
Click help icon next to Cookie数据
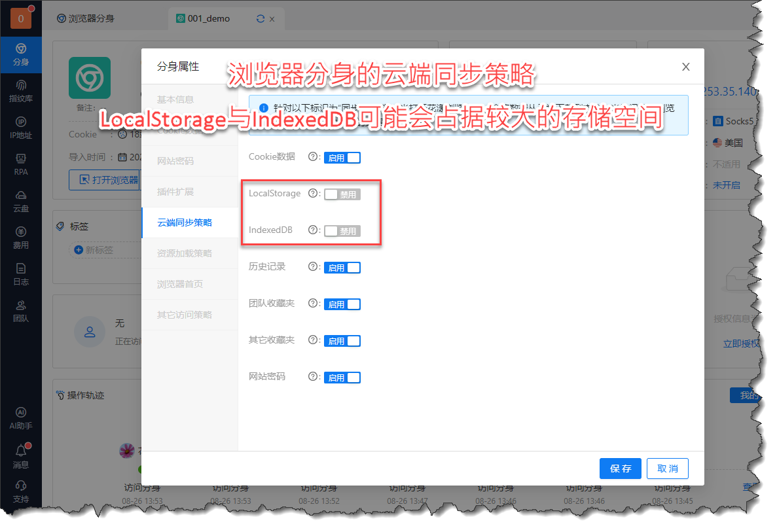(x=313, y=156)
